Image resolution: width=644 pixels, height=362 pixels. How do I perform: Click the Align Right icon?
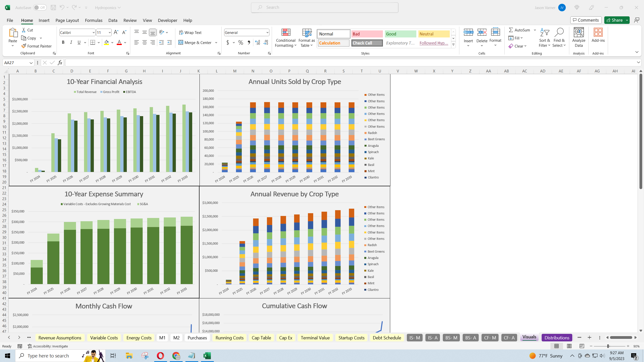tap(152, 42)
